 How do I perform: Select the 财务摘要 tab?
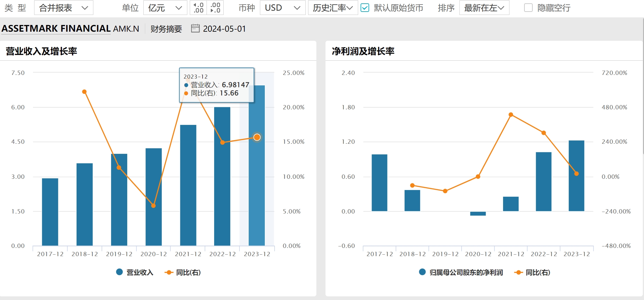(166, 29)
